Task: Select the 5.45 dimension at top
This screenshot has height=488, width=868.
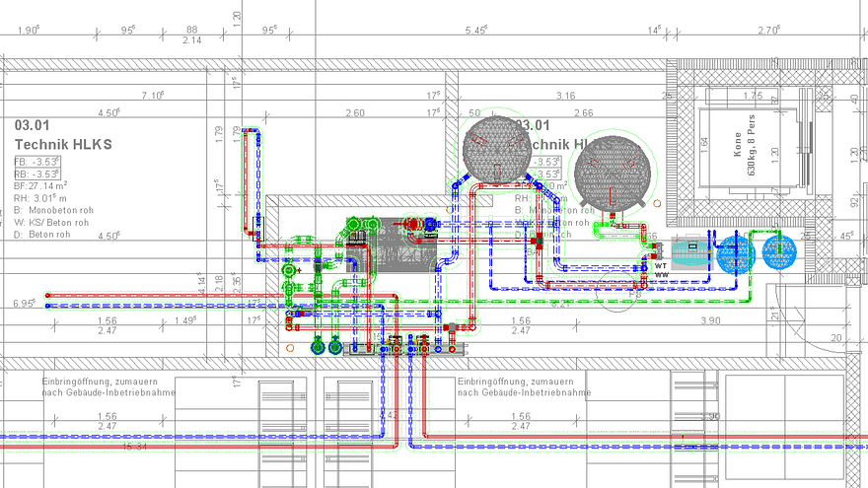Action: [x=476, y=31]
